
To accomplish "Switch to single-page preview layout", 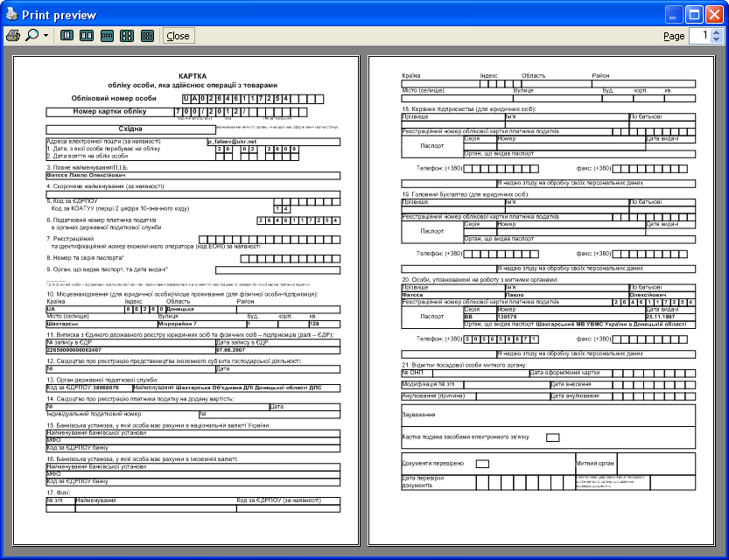I will coord(66,36).
